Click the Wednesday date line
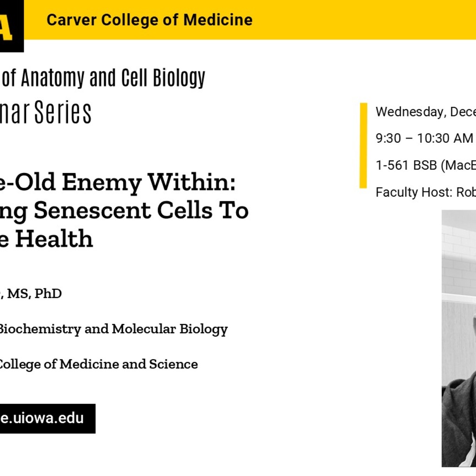The image size is (476, 476). click(x=425, y=112)
